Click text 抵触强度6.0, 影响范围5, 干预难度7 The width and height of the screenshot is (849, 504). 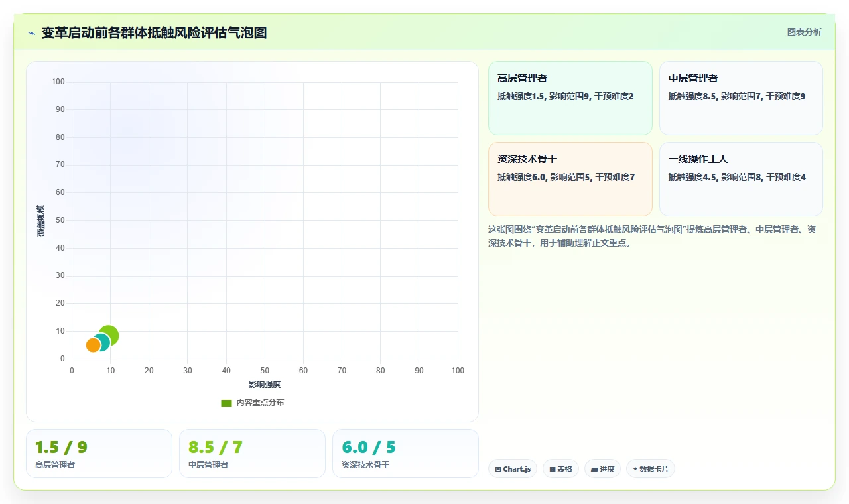click(x=566, y=177)
